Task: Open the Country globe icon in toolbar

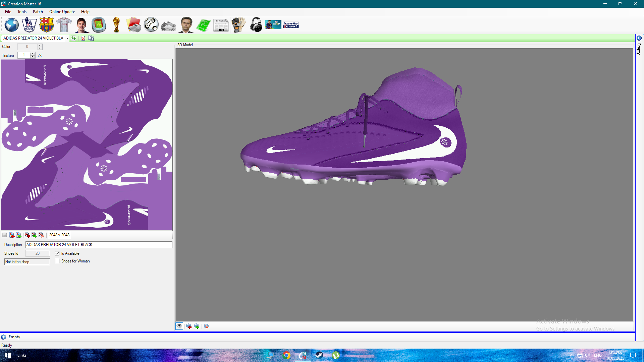Action: tap(12, 25)
